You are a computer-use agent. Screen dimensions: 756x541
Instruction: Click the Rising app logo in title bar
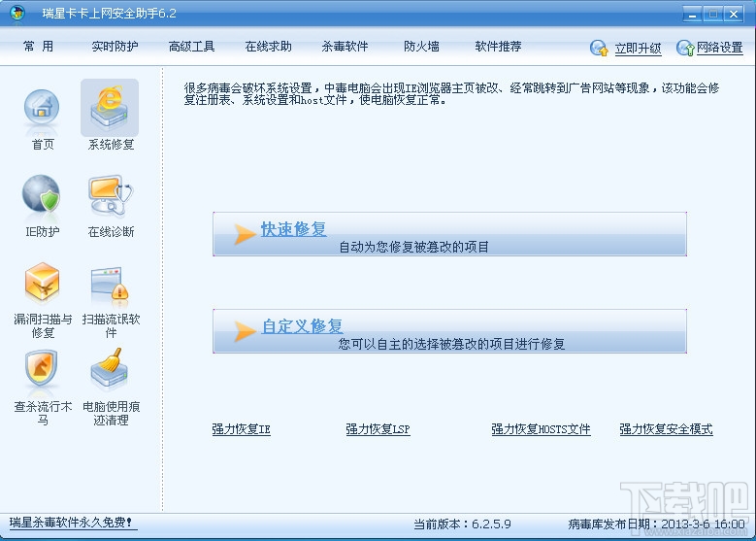point(17,13)
